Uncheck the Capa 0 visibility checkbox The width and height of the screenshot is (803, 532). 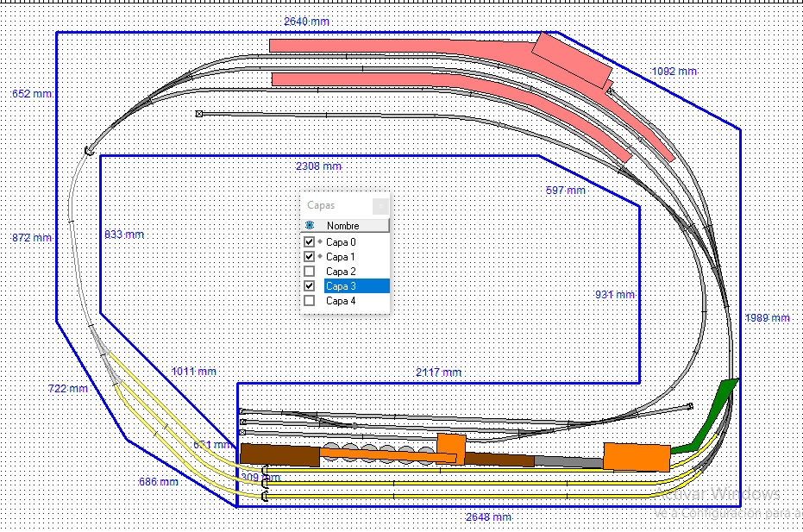pyautogui.click(x=309, y=241)
